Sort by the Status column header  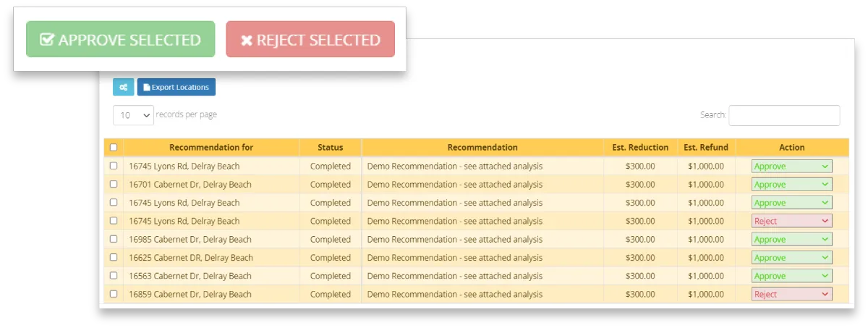pos(331,148)
